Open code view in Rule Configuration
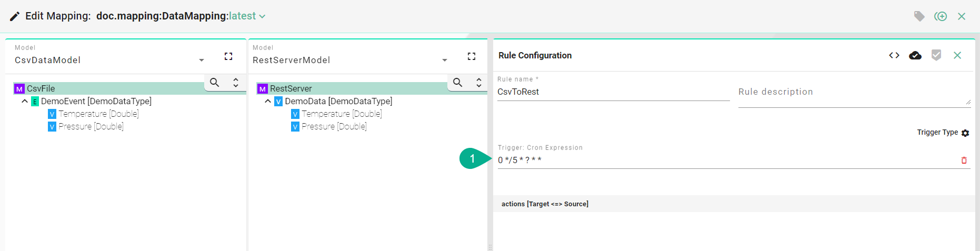This screenshot has width=980, height=251. click(x=894, y=55)
